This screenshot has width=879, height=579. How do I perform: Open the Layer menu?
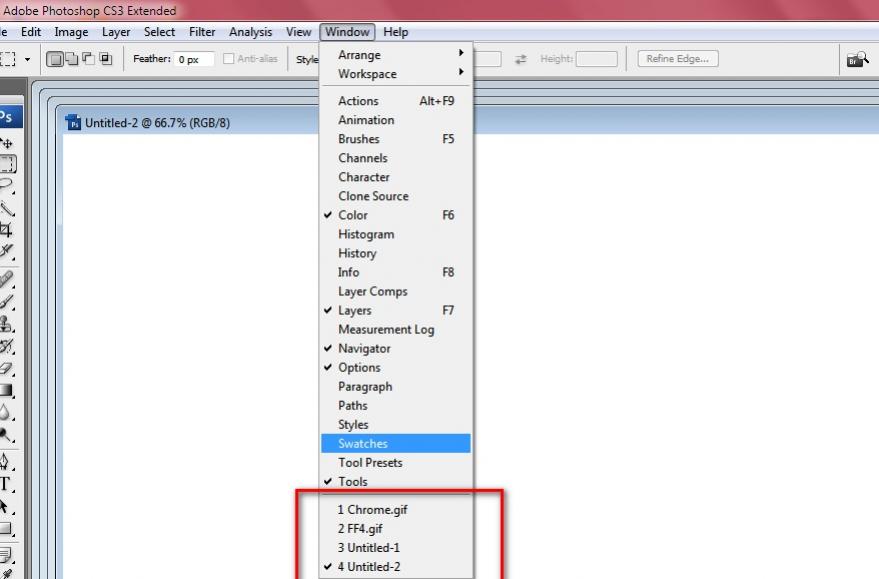[116, 32]
